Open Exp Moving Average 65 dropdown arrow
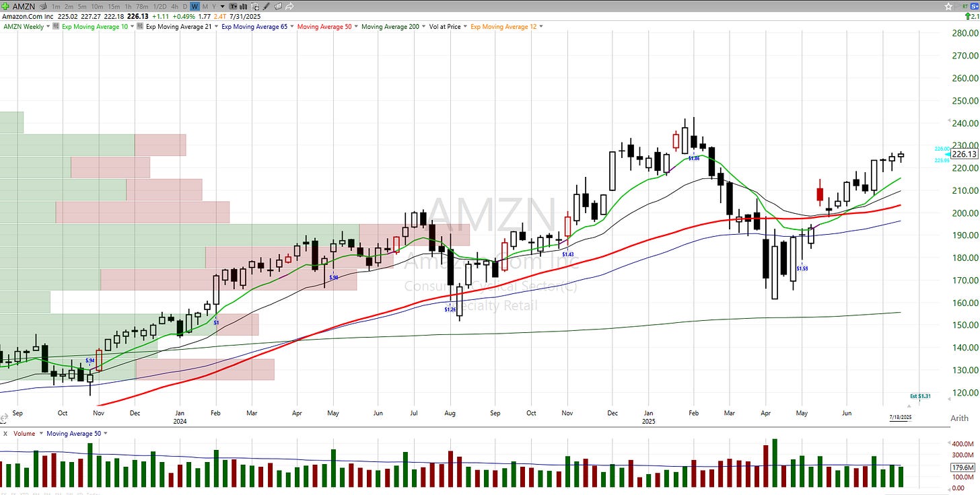The image size is (980, 495). (292, 26)
